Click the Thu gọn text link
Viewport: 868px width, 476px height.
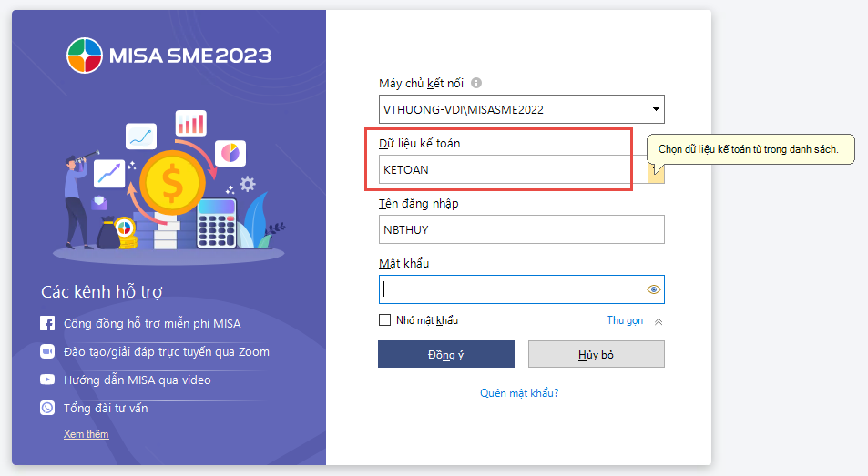click(625, 320)
